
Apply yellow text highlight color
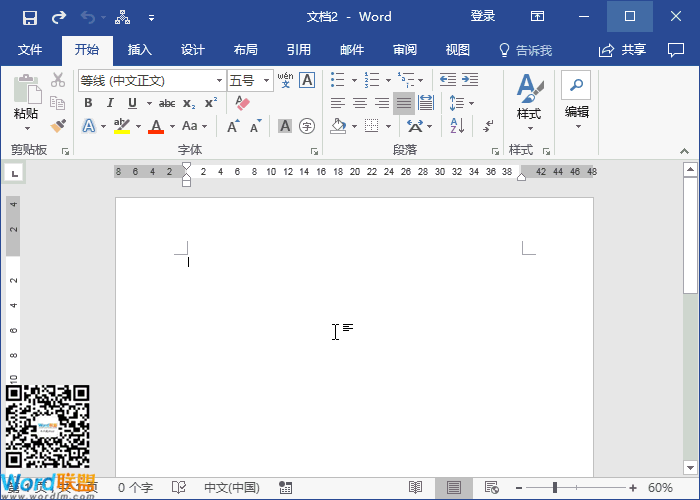click(x=122, y=126)
